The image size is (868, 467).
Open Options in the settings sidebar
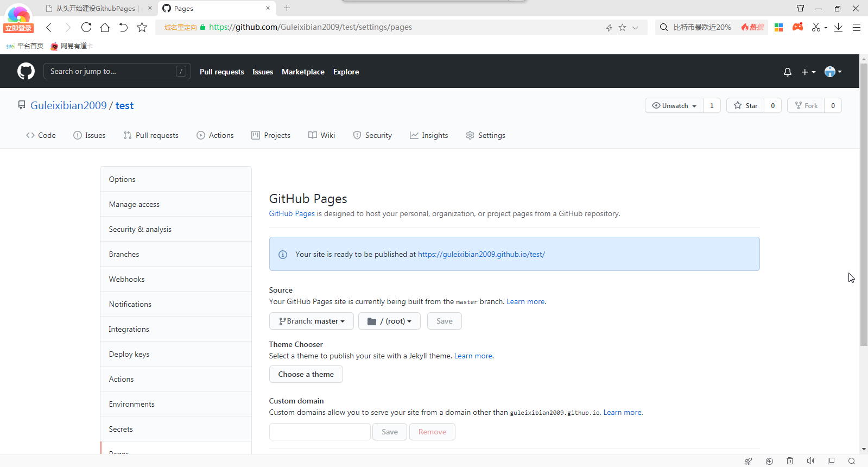[x=176, y=179]
